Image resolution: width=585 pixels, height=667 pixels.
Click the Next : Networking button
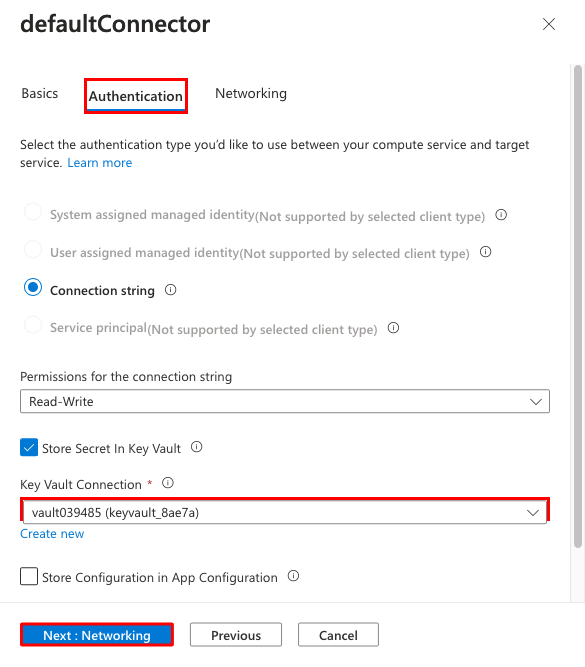click(x=97, y=635)
